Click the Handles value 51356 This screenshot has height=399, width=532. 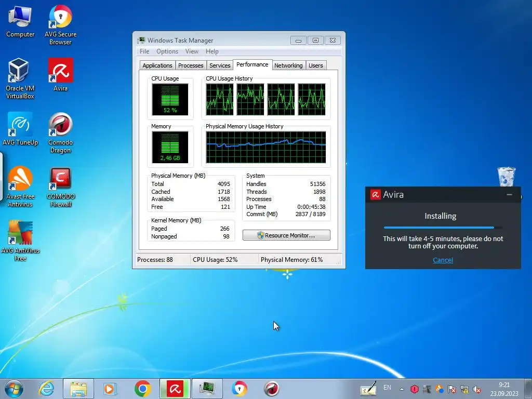[317, 184]
